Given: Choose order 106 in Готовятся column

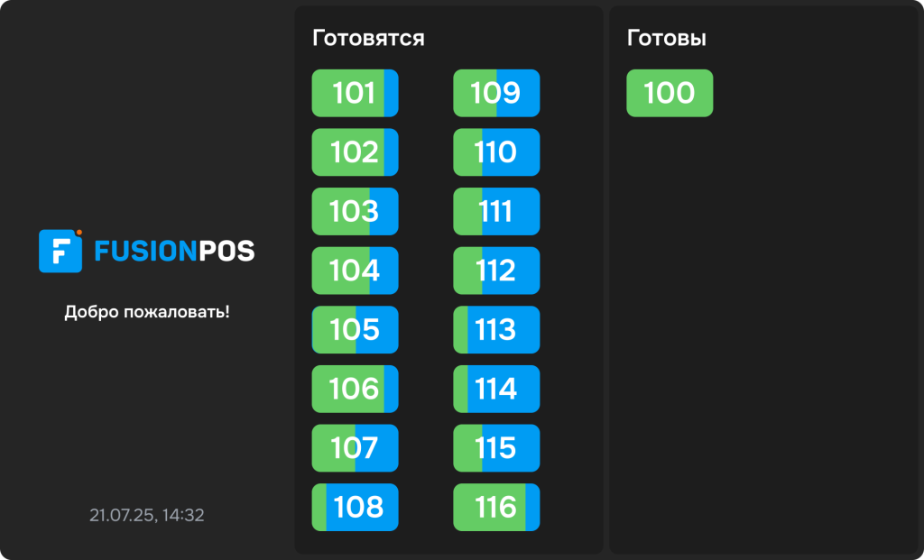Looking at the screenshot, I should coord(355,389).
